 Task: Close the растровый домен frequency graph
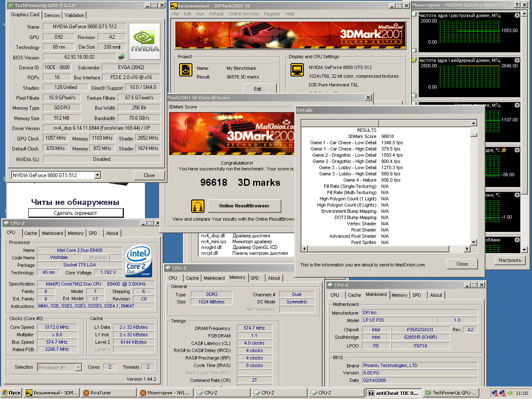[517, 15]
